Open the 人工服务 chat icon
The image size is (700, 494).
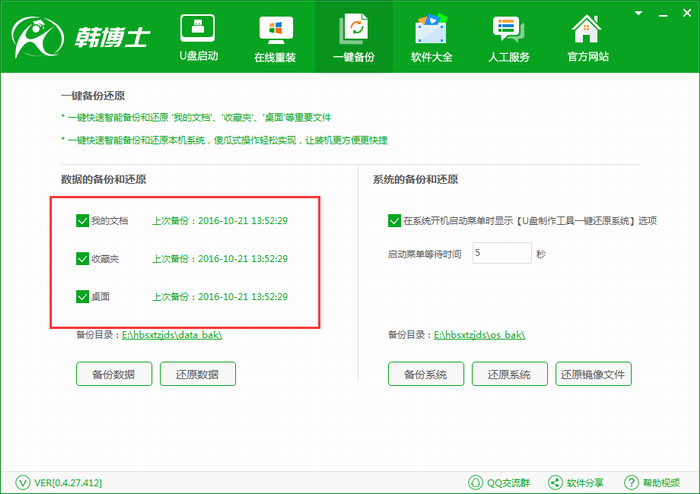point(508,29)
